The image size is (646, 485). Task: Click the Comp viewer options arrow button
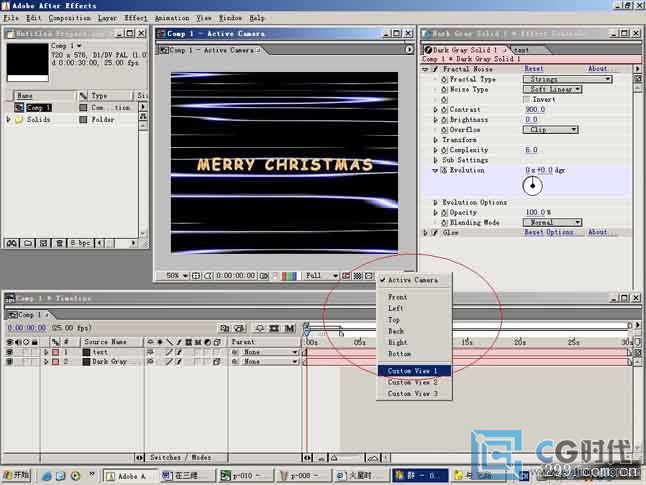coord(409,50)
